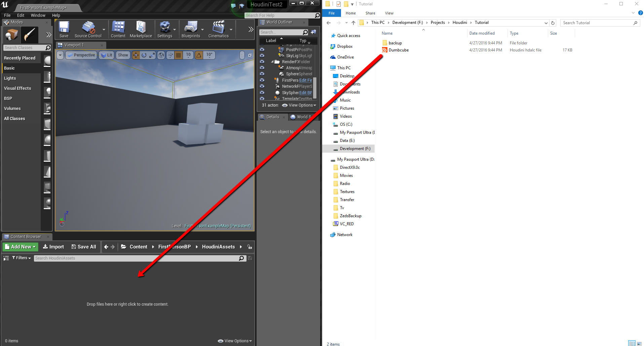
Task: Open the Perspective view mode menu
Action: [81, 55]
